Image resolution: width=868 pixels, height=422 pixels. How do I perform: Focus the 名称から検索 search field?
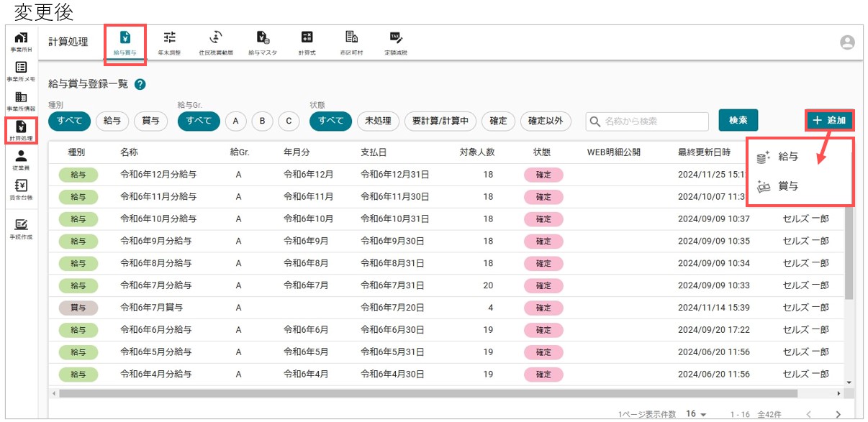[647, 121]
